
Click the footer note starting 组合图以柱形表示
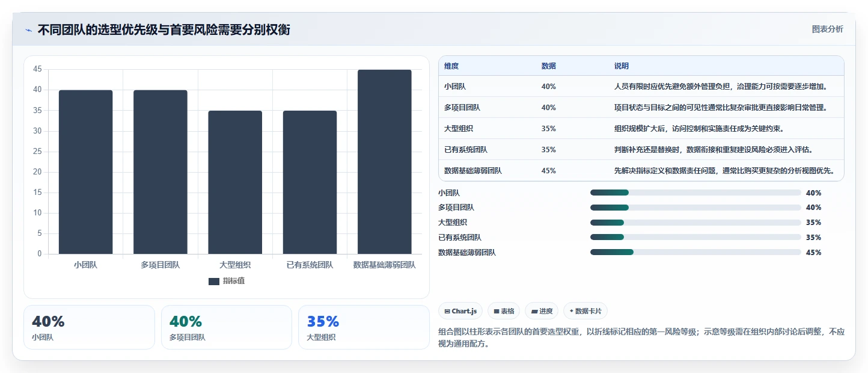click(643, 338)
